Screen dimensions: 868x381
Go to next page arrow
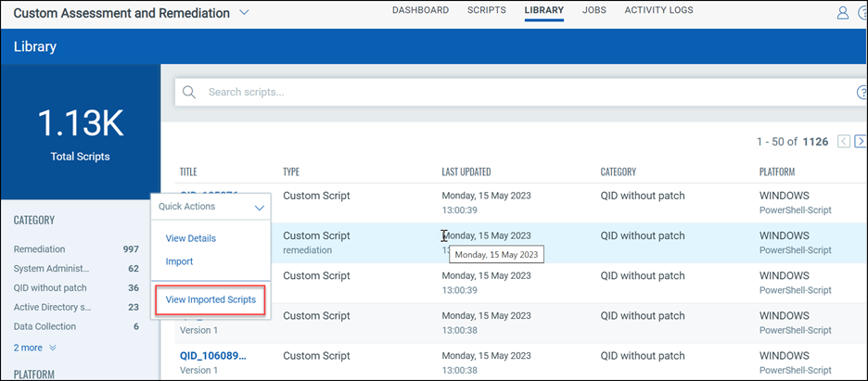coord(861,142)
